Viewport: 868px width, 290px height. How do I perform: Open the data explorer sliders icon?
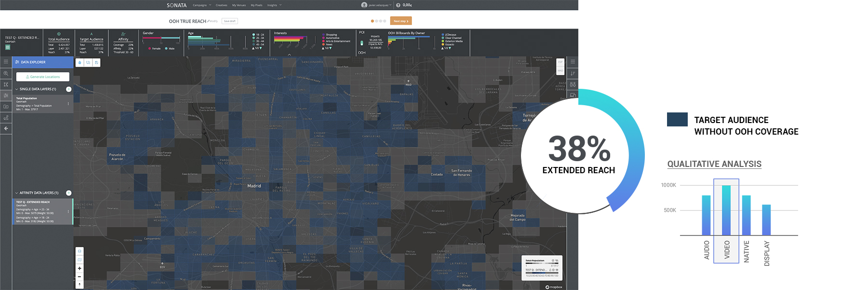coord(6,96)
